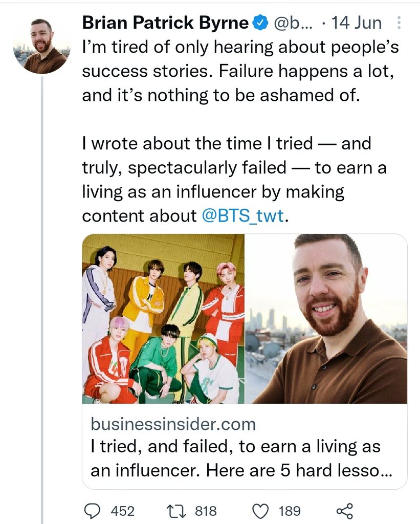Select the truncated @b... handle
Screen dimensions: 420x524
[290, 23]
